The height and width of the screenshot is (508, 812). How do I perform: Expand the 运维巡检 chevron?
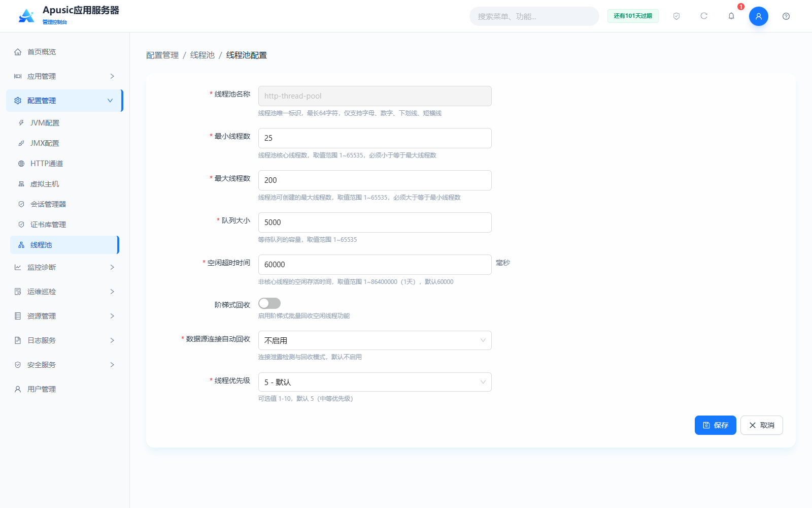112,292
